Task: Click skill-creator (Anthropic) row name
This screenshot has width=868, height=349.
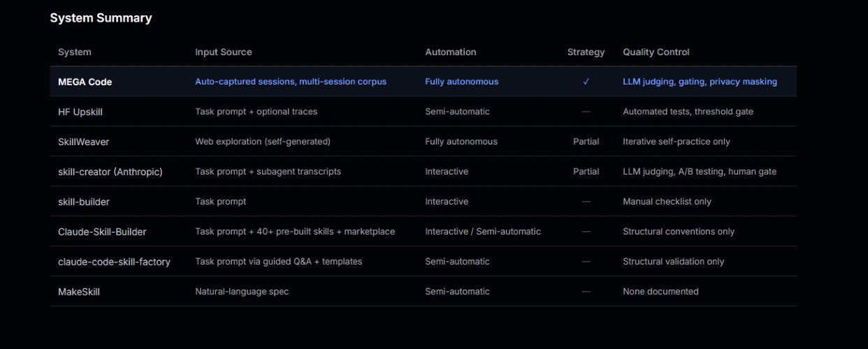Action: 110,172
